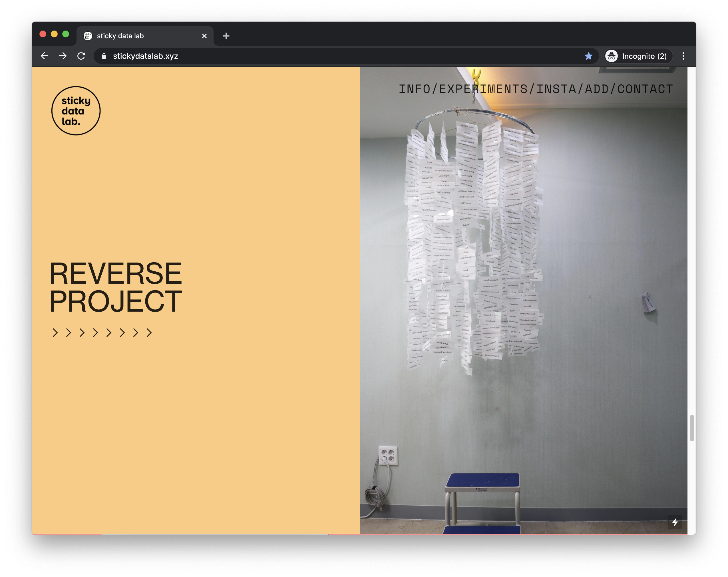
Task: Open the CONTACT page link
Action: tap(645, 89)
